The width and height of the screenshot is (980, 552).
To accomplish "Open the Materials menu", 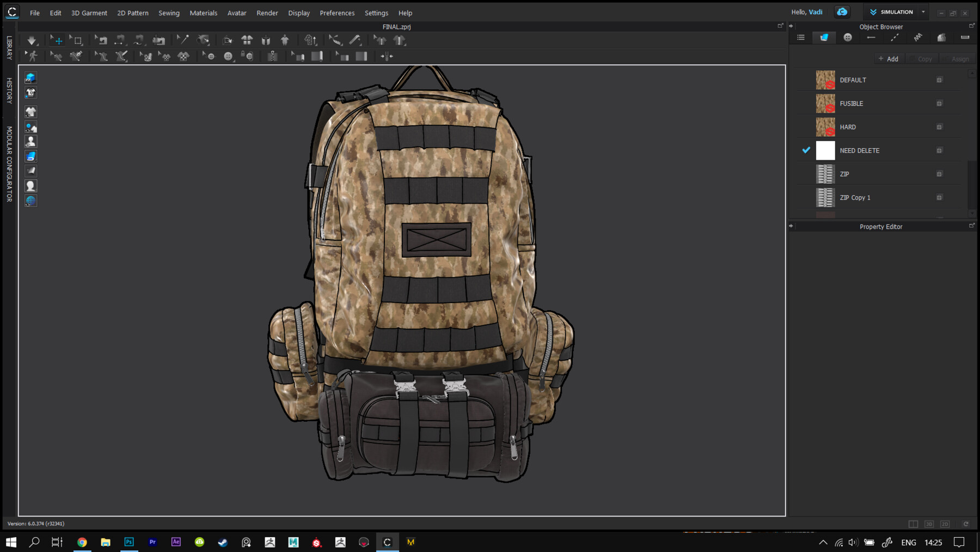I will click(x=204, y=13).
